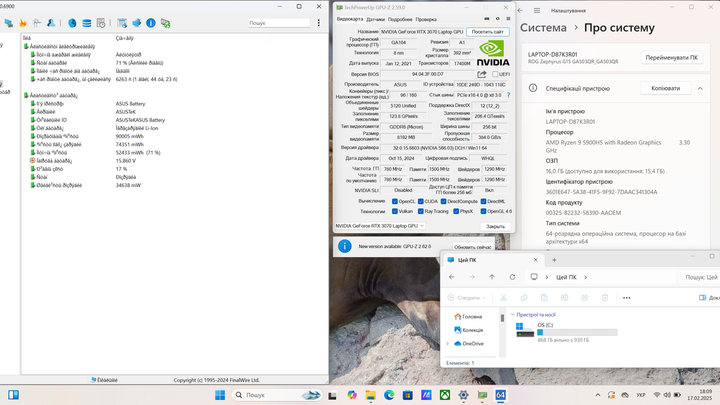Open Windows Start menu
The width and height of the screenshot is (720, 405).
pos(220,394)
